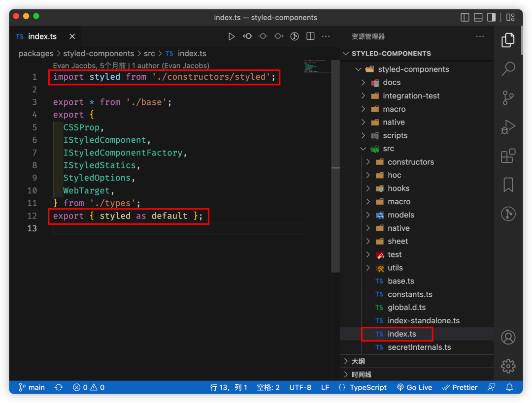Click the Evan Jacobs code lens blame text

(131, 65)
